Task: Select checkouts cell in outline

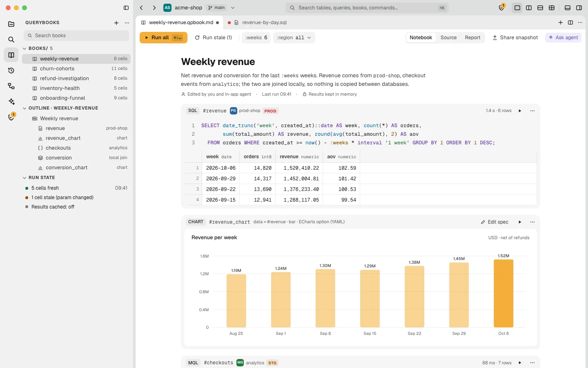Action: click(76, 148)
